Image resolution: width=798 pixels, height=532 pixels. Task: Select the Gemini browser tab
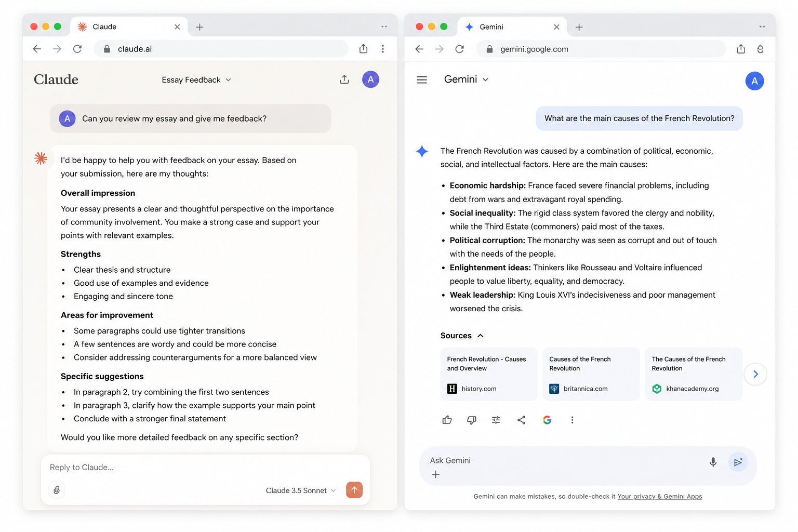click(512, 27)
